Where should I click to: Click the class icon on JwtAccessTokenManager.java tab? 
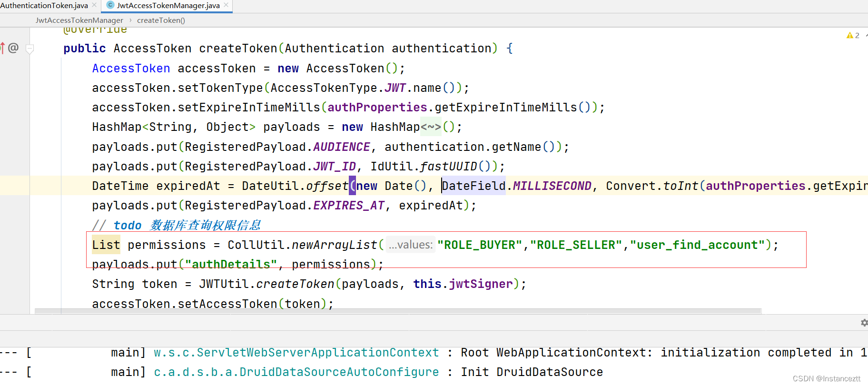pyautogui.click(x=110, y=5)
